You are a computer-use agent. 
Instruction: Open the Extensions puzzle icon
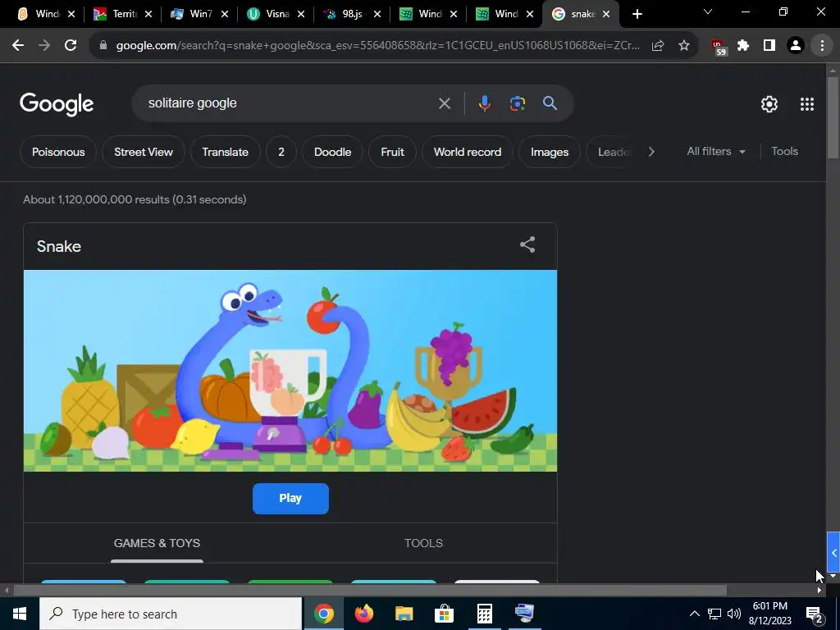pos(743,46)
